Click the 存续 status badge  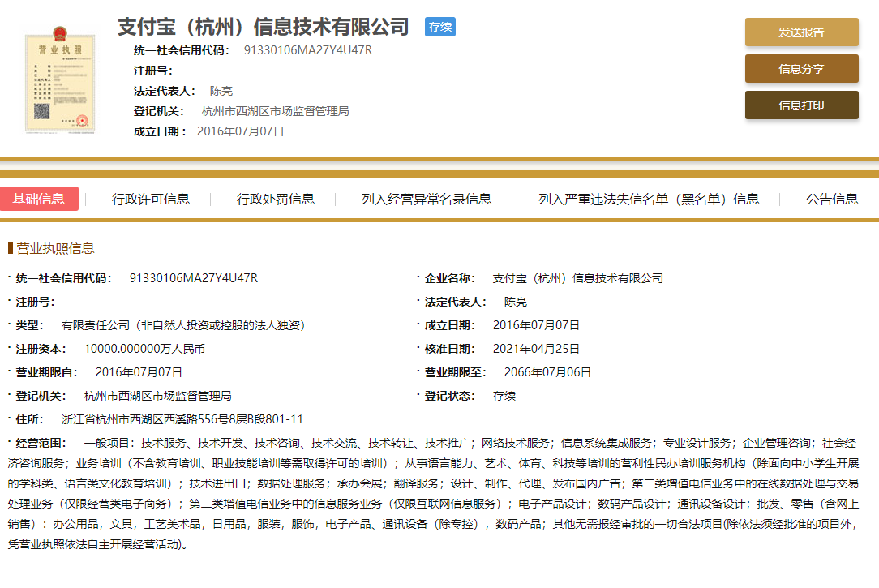click(x=440, y=27)
